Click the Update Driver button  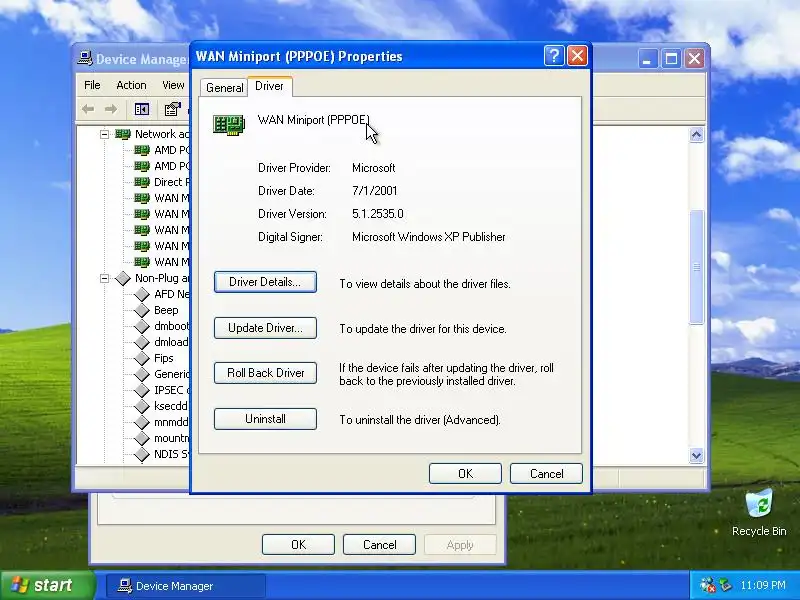click(265, 328)
